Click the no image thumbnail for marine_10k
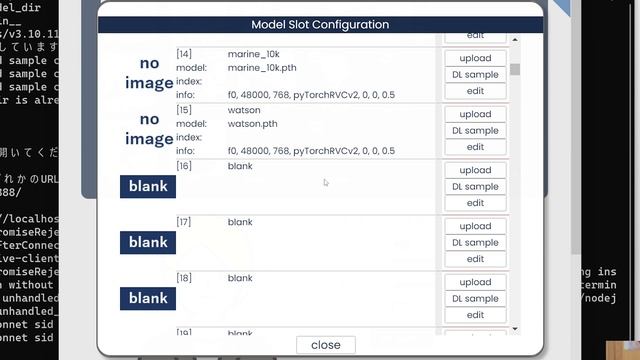 pyautogui.click(x=149, y=73)
